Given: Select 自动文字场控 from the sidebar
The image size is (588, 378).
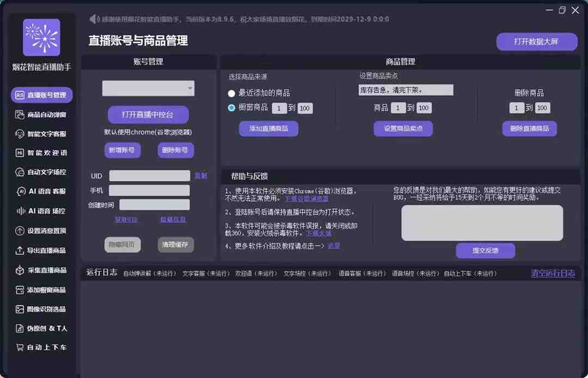Looking at the screenshot, I should pyautogui.click(x=41, y=172).
